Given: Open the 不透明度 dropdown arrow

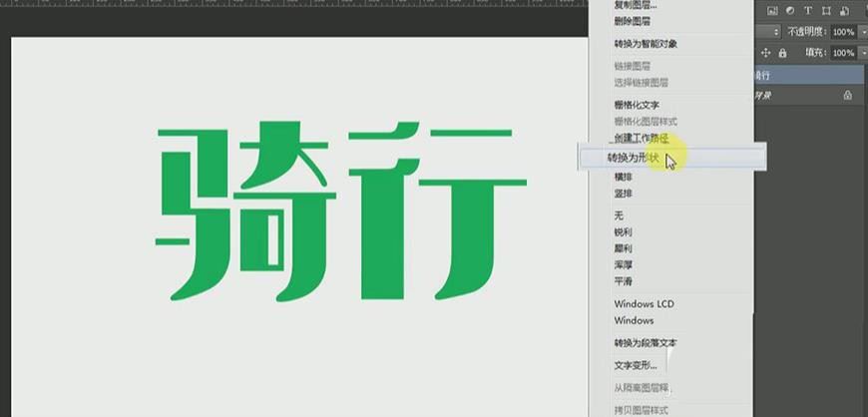Looking at the screenshot, I should [x=863, y=32].
